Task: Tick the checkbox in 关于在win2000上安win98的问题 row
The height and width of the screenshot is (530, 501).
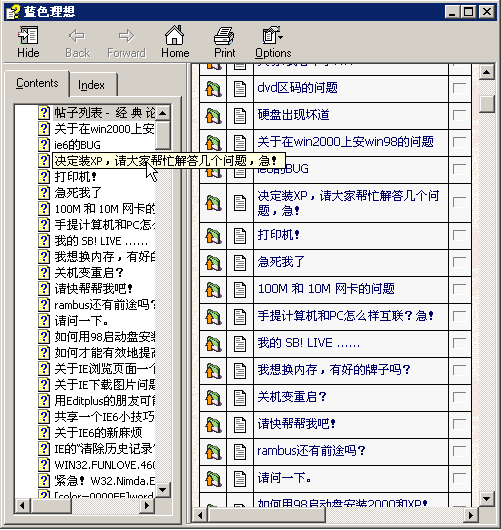Action: click(460, 142)
